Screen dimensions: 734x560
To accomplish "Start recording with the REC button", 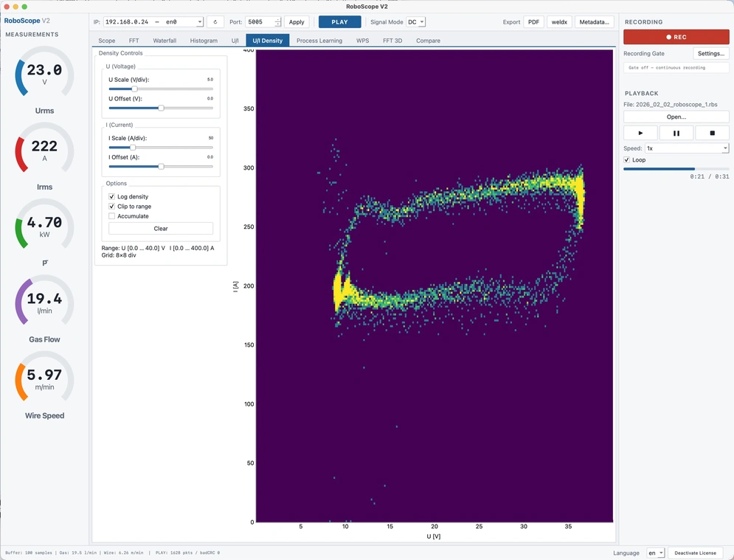I will [x=676, y=37].
